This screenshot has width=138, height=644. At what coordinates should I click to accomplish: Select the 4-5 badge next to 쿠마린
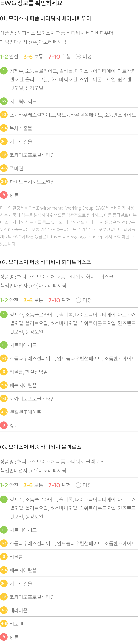point(4,168)
